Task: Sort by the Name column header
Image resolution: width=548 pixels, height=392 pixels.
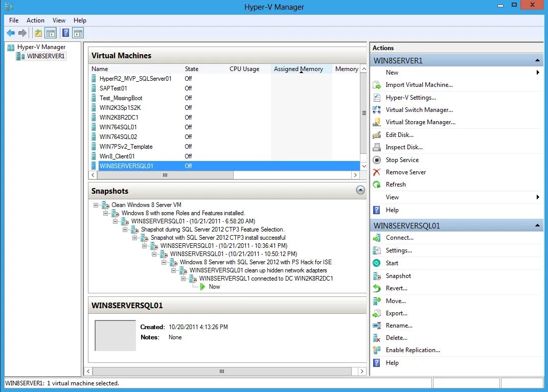Action: tap(136, 69)
